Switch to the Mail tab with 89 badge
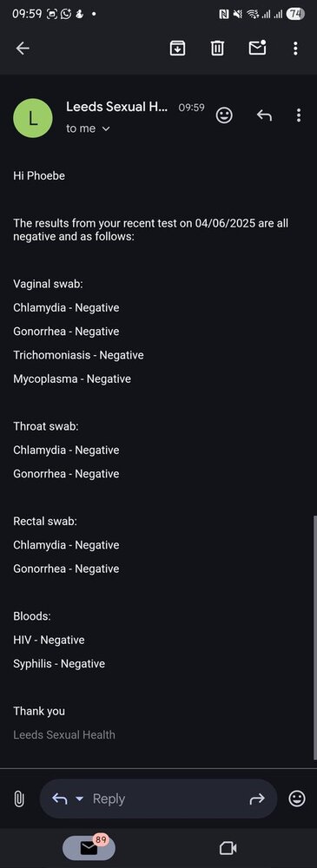This screenshot has width=317, height=868. (89, 847)
